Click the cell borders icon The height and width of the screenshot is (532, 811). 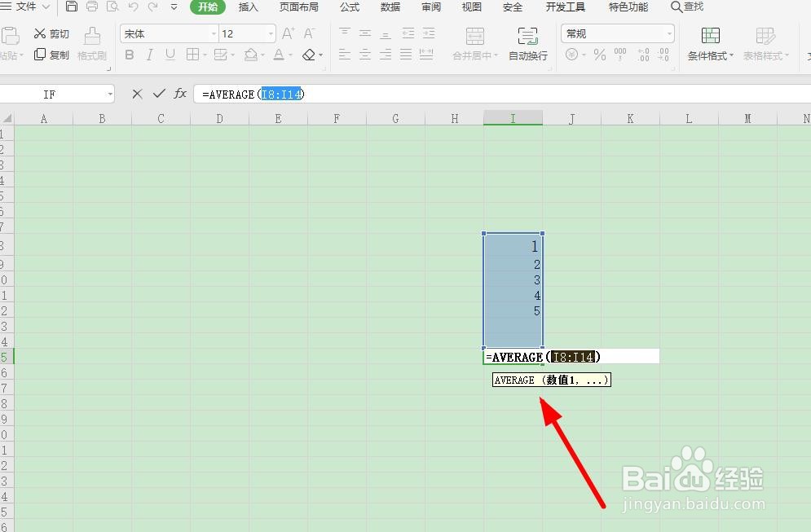[x=192, y=55]
